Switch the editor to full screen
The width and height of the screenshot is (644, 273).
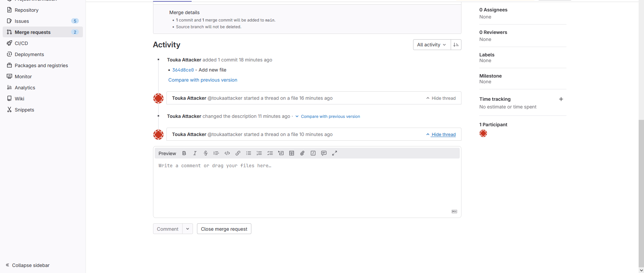(x=335, y=153)
